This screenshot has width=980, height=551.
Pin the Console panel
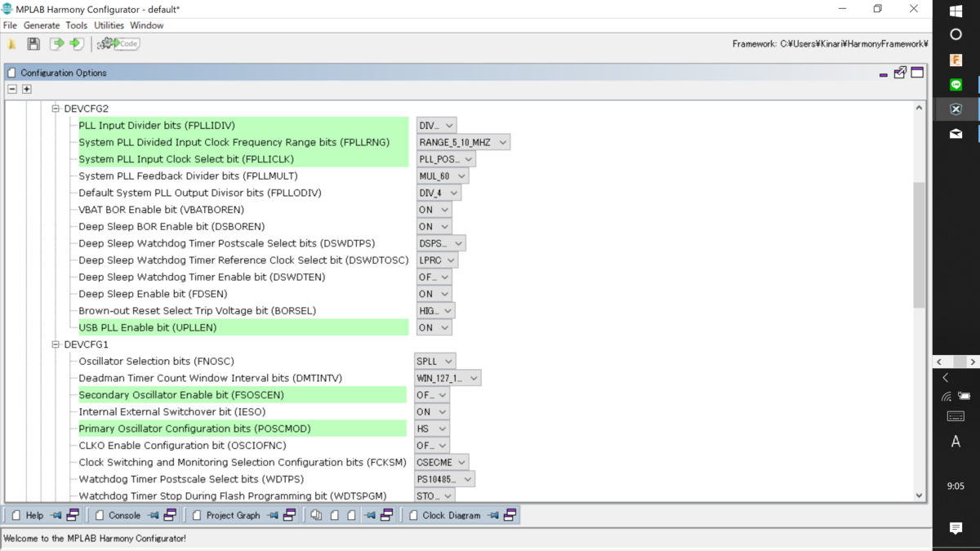(x=153, y=515)
